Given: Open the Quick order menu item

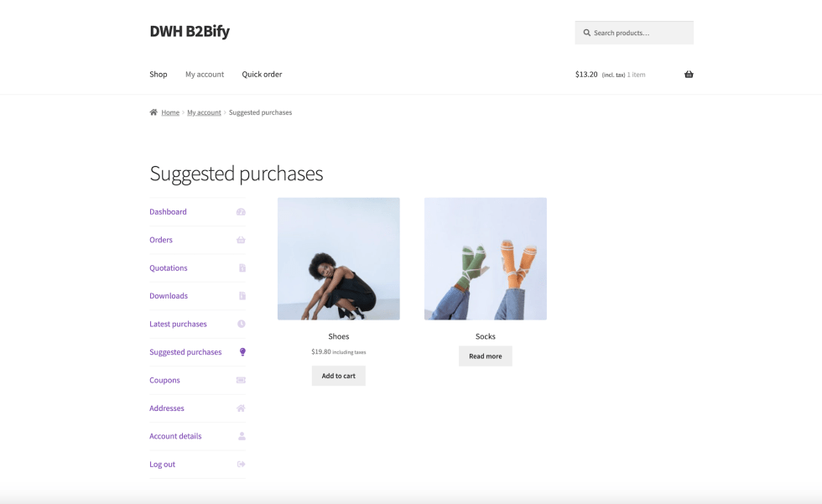Looking at the screenshot, I should [x=262, y=75].
